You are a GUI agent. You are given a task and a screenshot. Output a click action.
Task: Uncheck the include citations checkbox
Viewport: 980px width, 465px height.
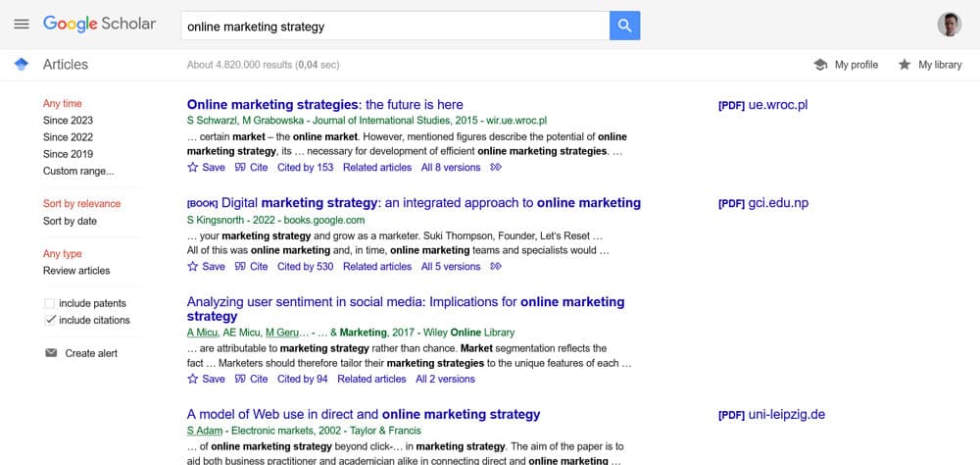tap(50, 321)
